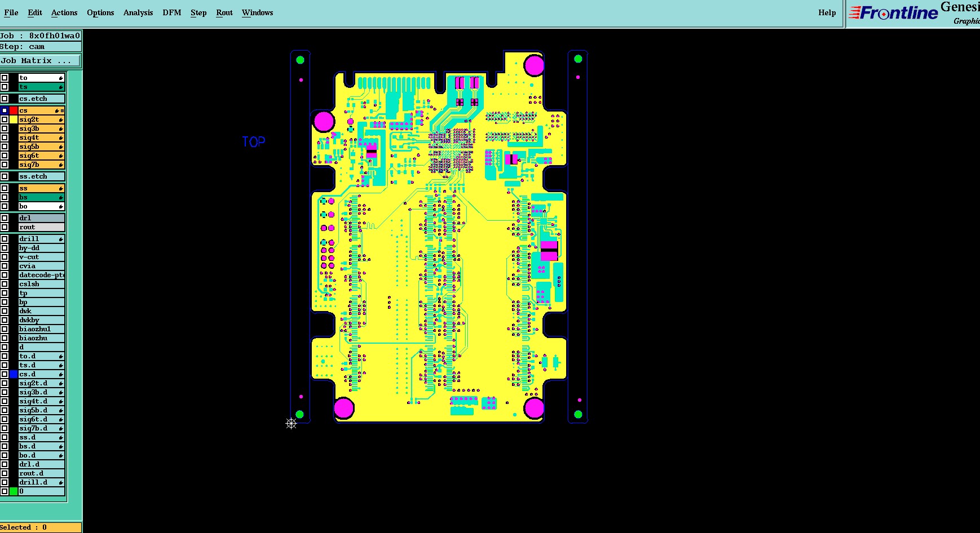
Task: Enable the biaozhu layer checkbox
Action: click(x=5, y=338)
